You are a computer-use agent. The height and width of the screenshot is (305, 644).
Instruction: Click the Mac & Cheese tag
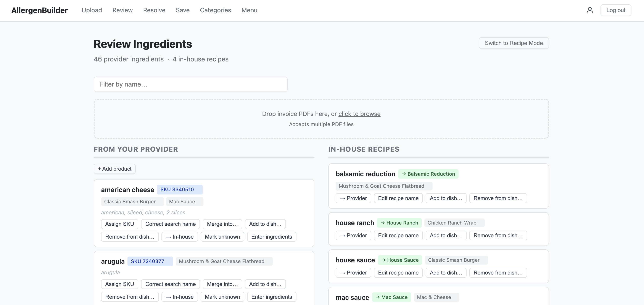437,297
